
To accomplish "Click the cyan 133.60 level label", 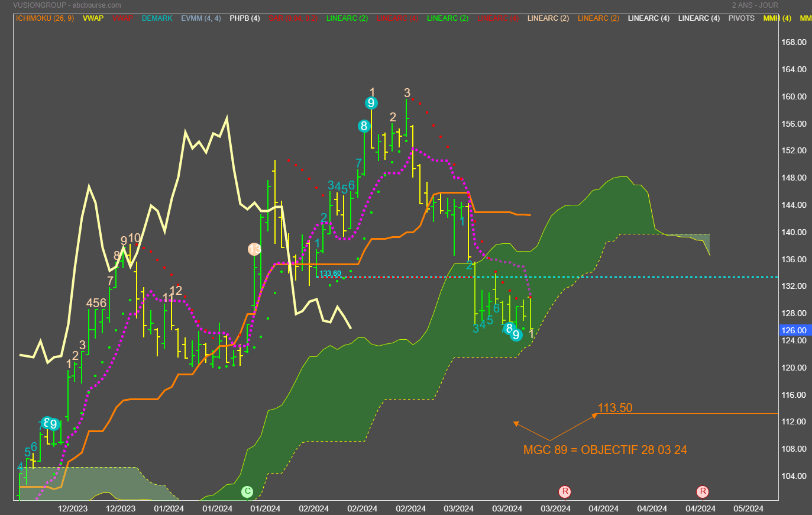I will pos(330,273).
